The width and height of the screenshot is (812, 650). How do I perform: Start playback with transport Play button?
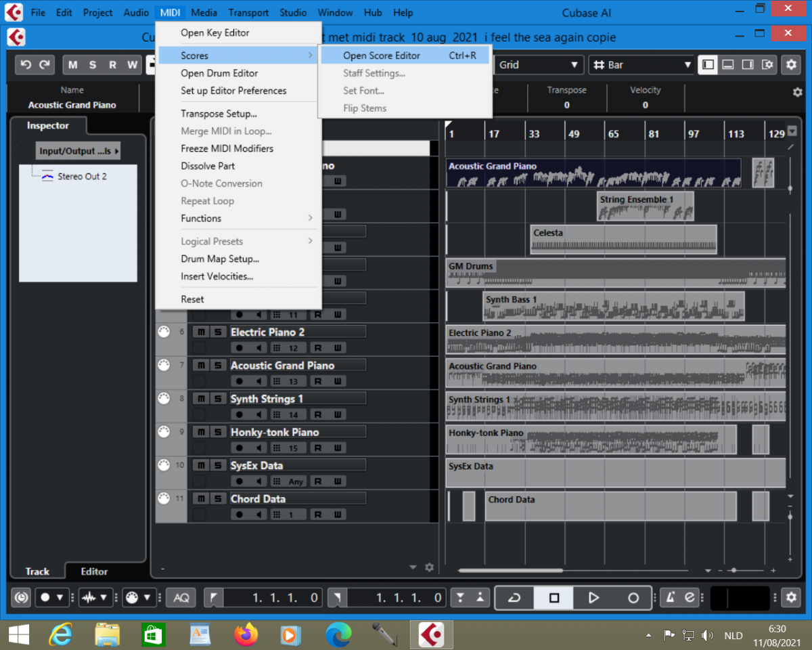593,598
